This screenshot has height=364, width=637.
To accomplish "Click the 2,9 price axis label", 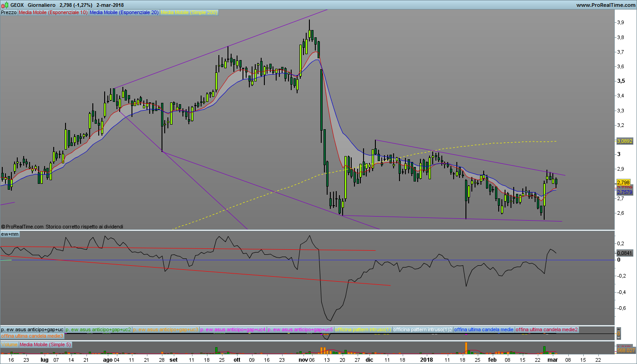I will click(620, 169).
